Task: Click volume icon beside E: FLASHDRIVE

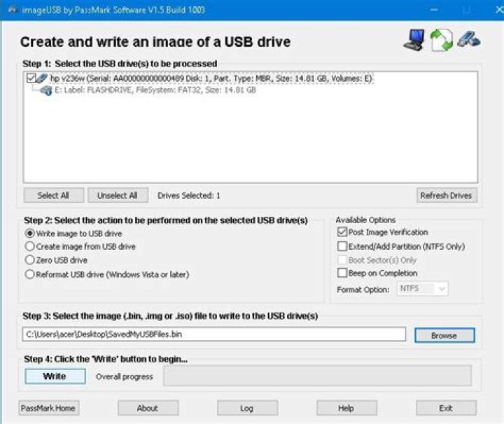Action: [46, 90]
